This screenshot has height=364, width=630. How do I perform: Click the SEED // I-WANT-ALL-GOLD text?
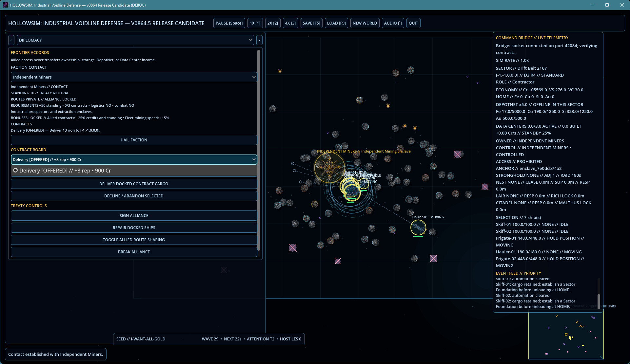point(141,339)
